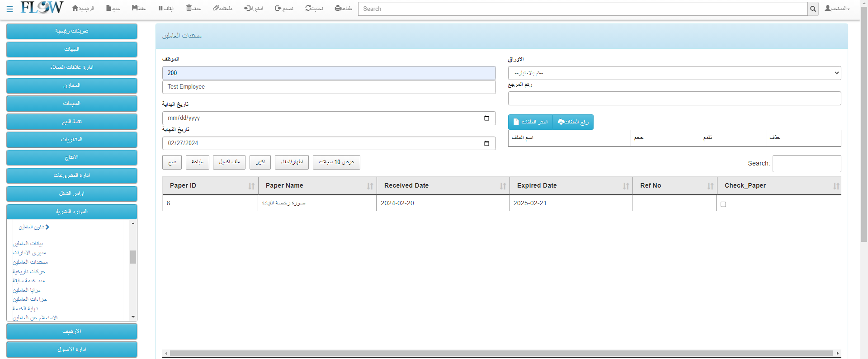The width and height of the screenshot is (868, 359).
Task: Open the user account dropdown at top right
Action: click(x=837, y=9)
